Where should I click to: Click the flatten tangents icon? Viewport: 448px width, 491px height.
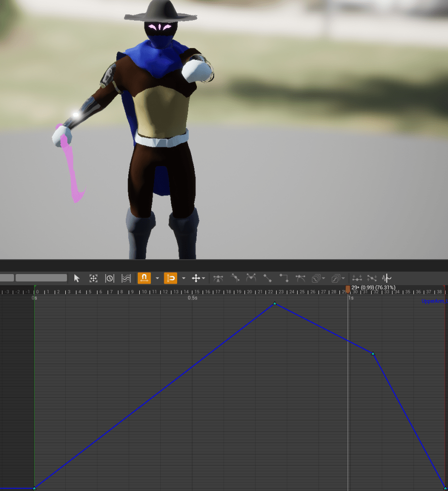(357, 278)
